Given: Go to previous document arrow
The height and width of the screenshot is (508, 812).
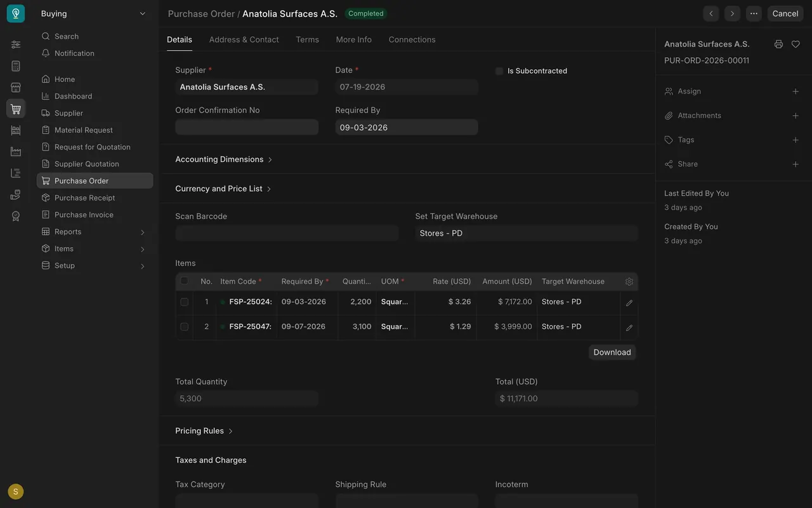Looking at the screenshot, I should coord(711,13).
